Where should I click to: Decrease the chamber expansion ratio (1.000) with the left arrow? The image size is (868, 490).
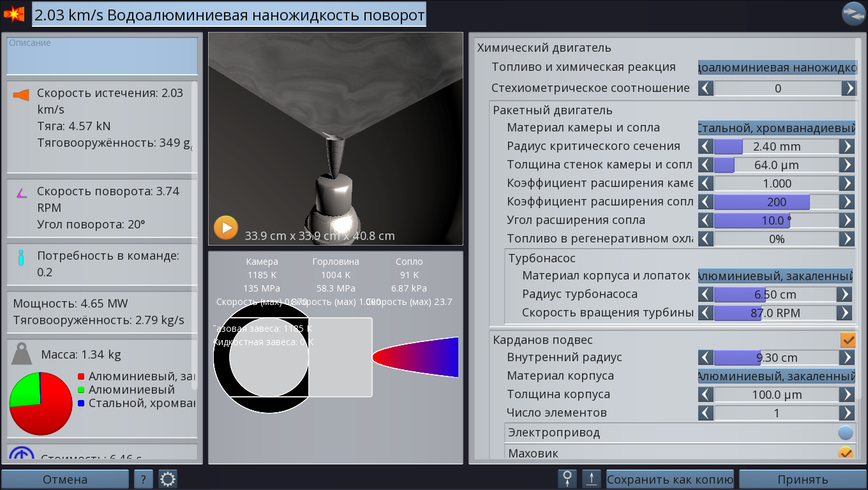(x=706, y=184)
